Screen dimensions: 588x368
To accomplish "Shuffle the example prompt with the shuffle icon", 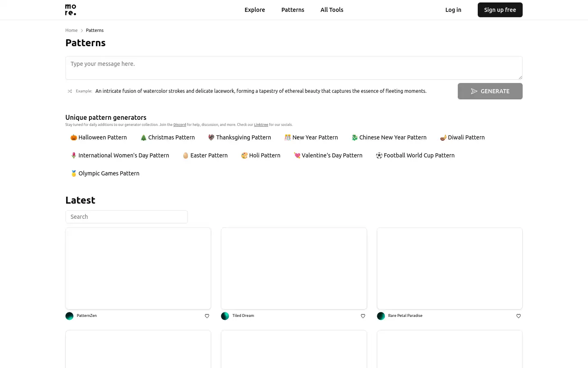I will [70, 91].
